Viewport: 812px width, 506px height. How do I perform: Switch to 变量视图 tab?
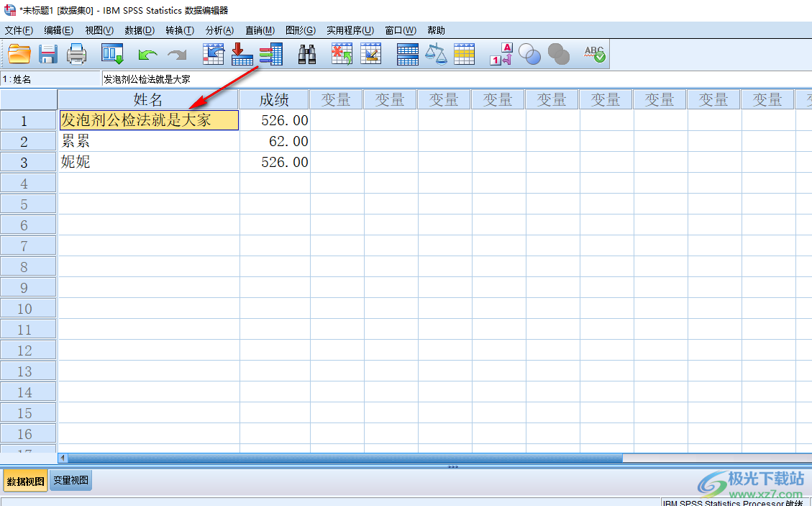[x=71, y=481]
